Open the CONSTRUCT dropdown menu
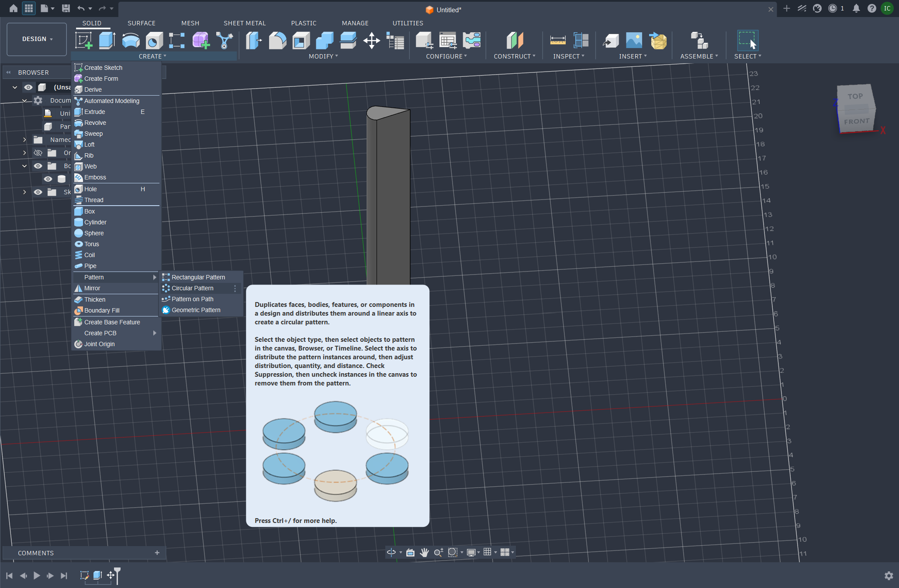899x588 pixels. [514, 56]
